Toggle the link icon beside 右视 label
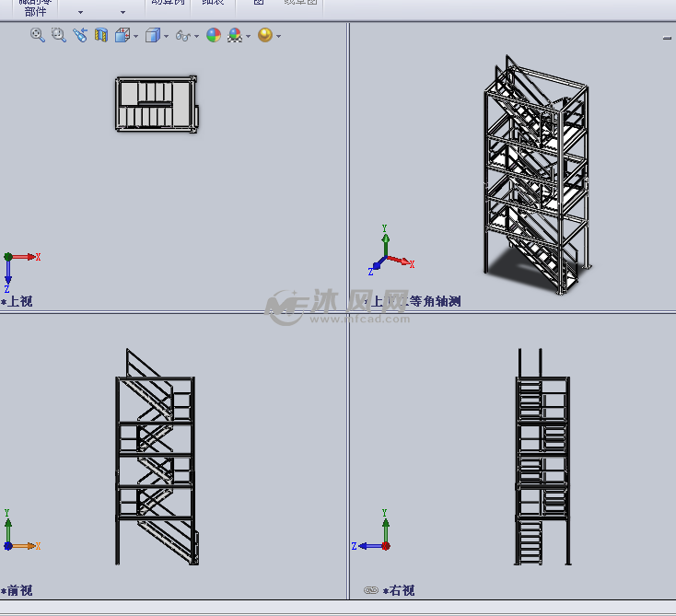 [371, 590]
